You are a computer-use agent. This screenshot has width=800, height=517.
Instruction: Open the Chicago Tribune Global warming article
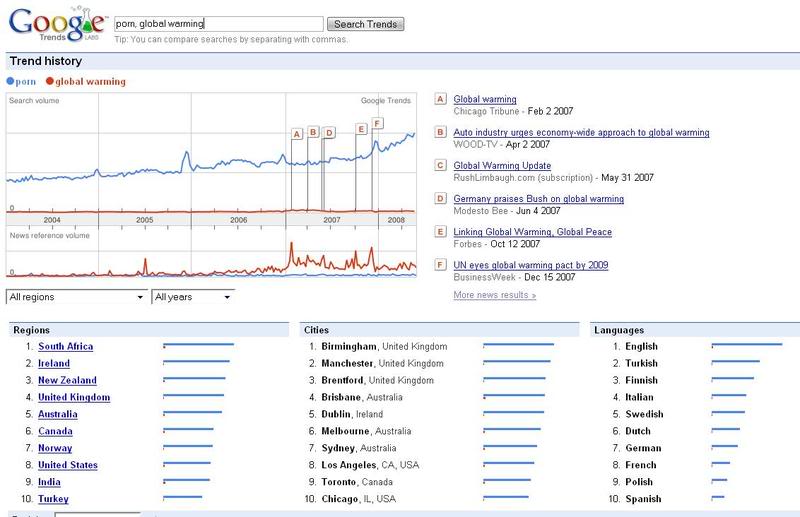485,100
